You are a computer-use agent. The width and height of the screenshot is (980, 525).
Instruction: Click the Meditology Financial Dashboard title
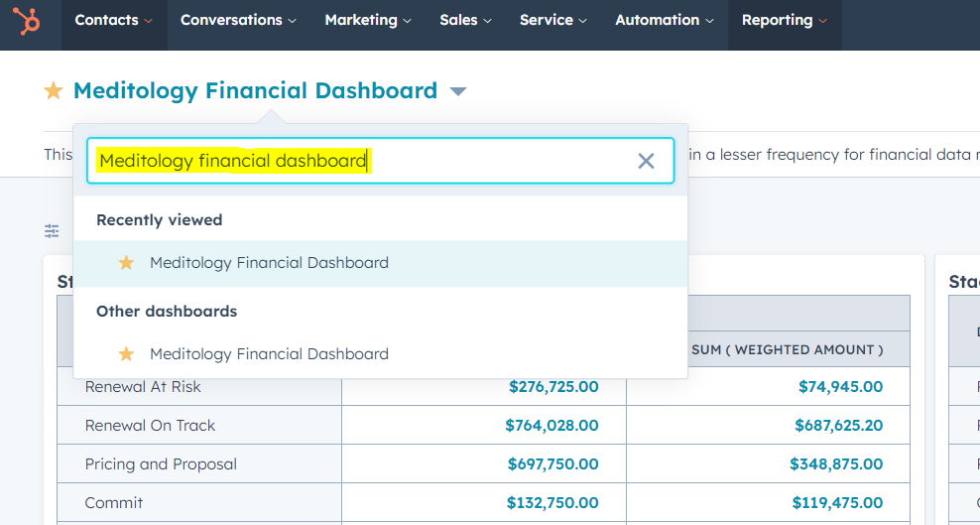pyautogui.click(x=255, y=91)
